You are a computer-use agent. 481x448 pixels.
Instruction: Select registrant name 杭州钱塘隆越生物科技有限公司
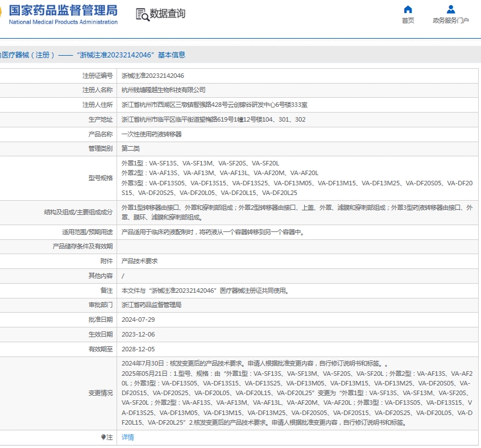tap(164, 90)
